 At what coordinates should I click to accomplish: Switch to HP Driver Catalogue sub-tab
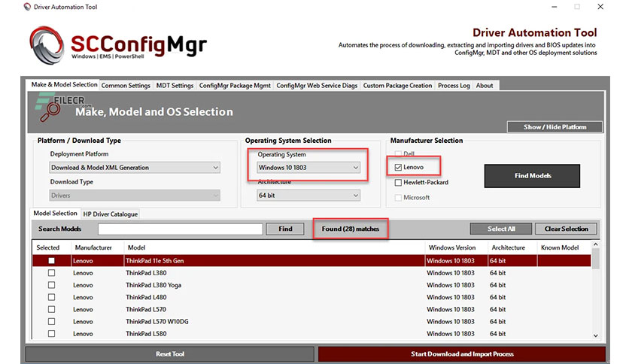(x=111, y=214)
